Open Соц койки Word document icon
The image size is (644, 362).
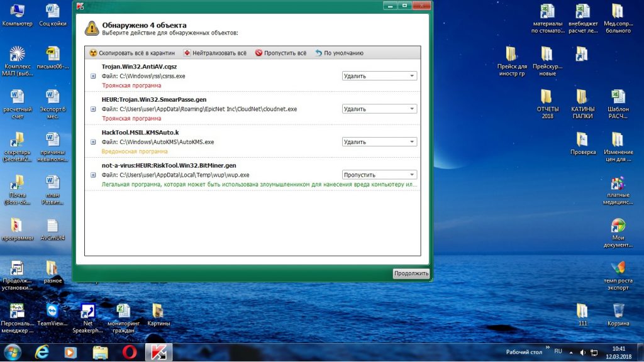tap(53, 10)
